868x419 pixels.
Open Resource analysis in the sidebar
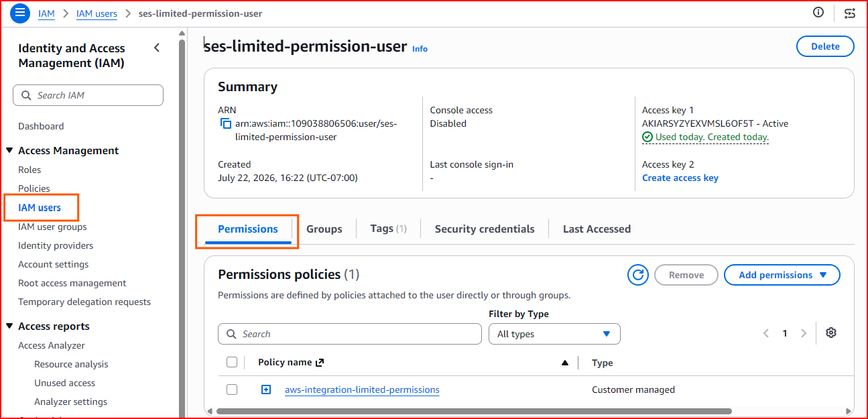click(x=71, y=364)
